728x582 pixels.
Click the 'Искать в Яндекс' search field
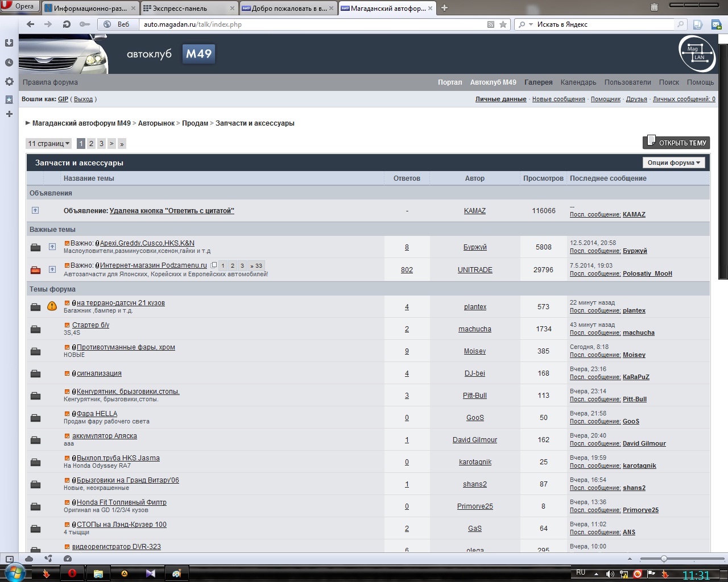[603, 24]
